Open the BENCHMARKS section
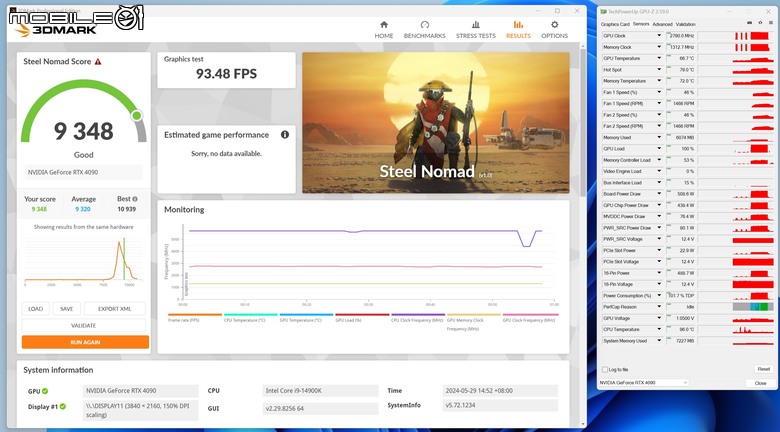Image resolution: width=780 pixels, height=432 pixels. [424, 30]
